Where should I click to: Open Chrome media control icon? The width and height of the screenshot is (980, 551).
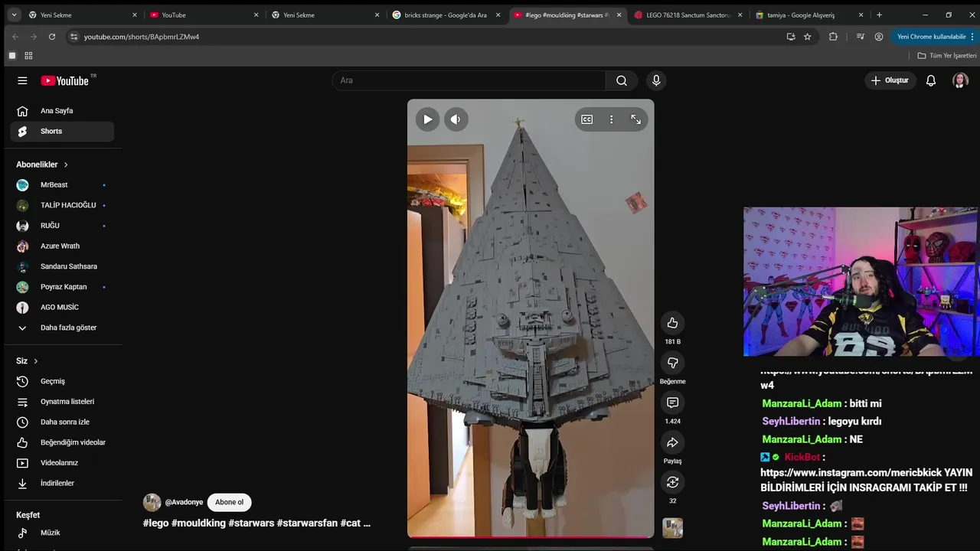point(860,37)
